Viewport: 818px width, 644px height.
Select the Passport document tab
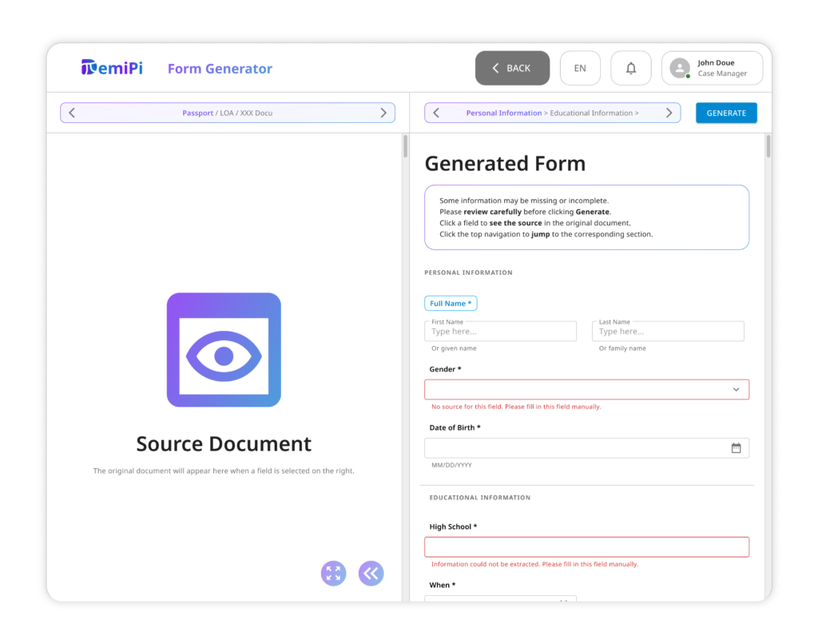(x=197, y=113)
